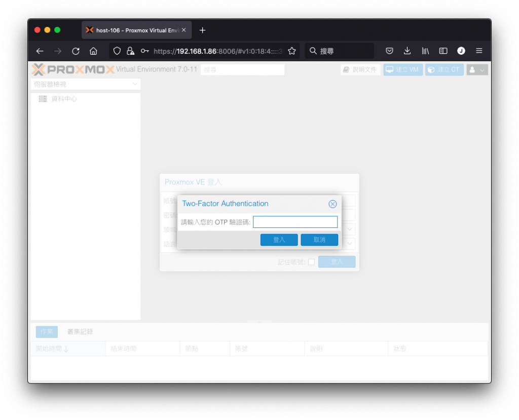519x420 pixels.
Task: Bookmark page with the star icon
Action: (291, 51)
